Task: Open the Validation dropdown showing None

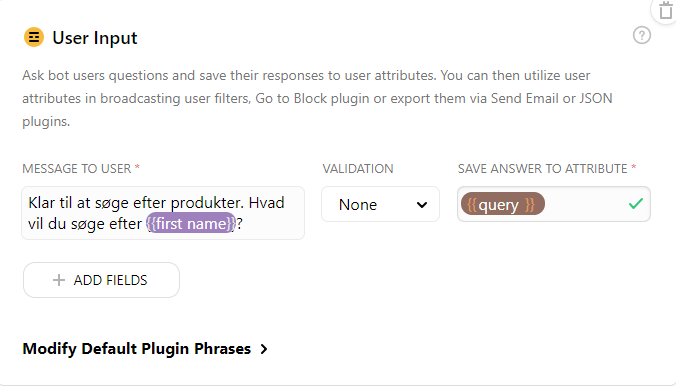Action: coord(380,204)
